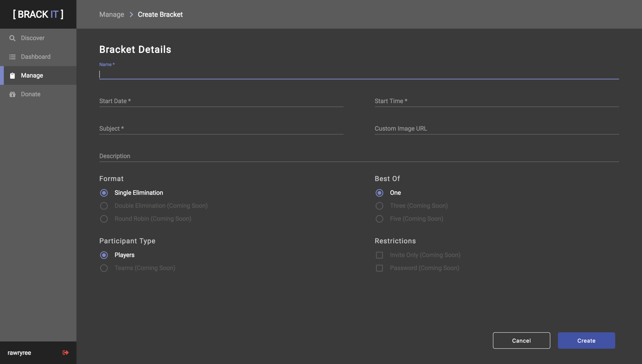Image resolution: width=642 pixels, height=364 pixels.
Task: Select the Best Of One option
Action: (379, 193)
